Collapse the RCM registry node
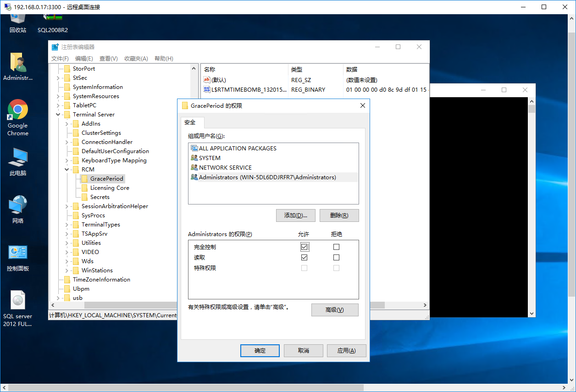This screenshot has width=576, height=392. [66, 169]
